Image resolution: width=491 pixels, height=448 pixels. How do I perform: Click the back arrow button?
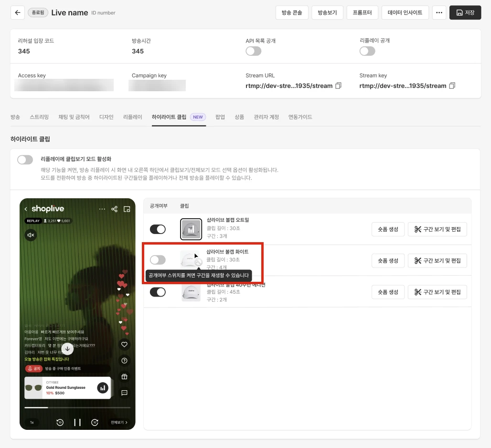click(18, 12)
